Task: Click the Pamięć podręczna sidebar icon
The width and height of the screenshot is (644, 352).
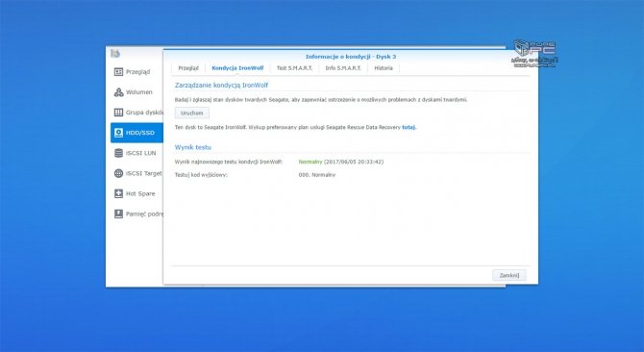Action: click(x=118, y=214)
